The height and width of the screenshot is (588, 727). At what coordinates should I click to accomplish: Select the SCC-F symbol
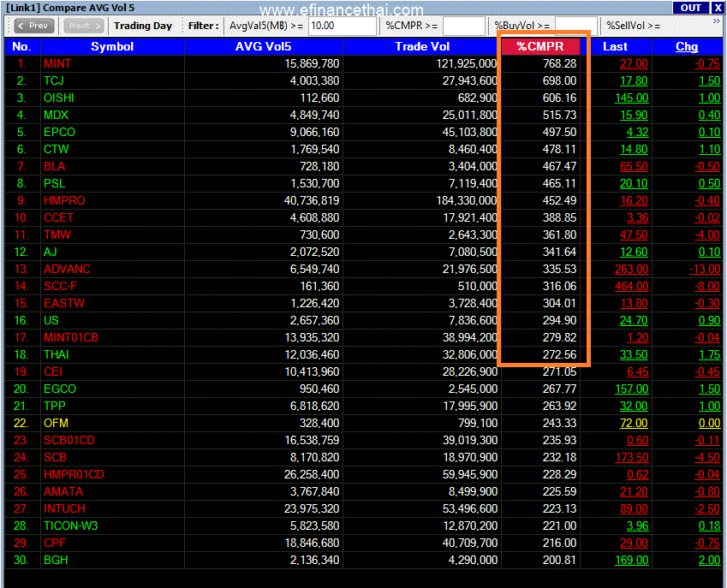tap(60, 287)
